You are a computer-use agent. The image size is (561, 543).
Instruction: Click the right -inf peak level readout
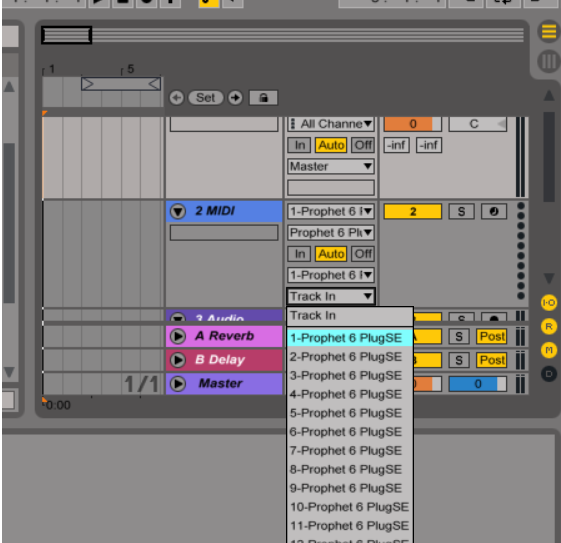(x=429, y=145)
